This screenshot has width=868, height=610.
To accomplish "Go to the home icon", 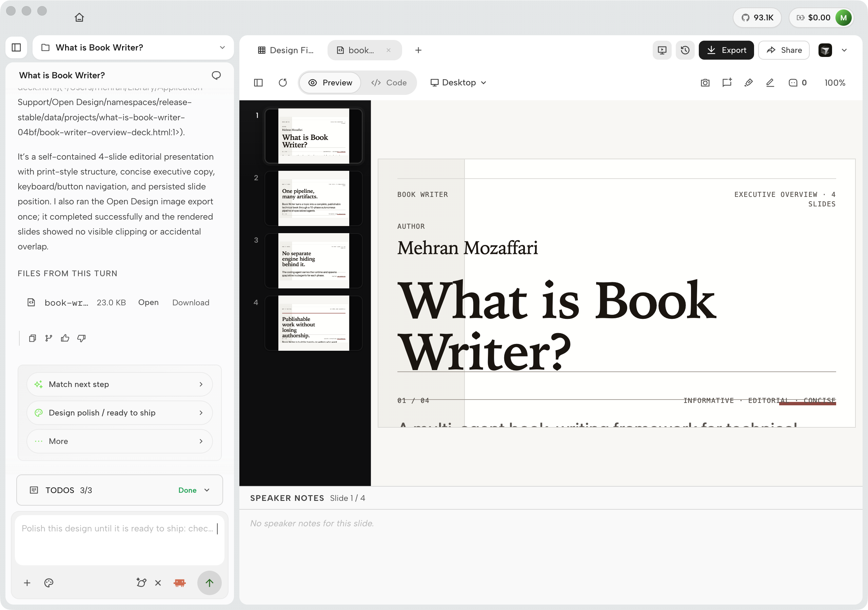I will (x=79, y=17).
